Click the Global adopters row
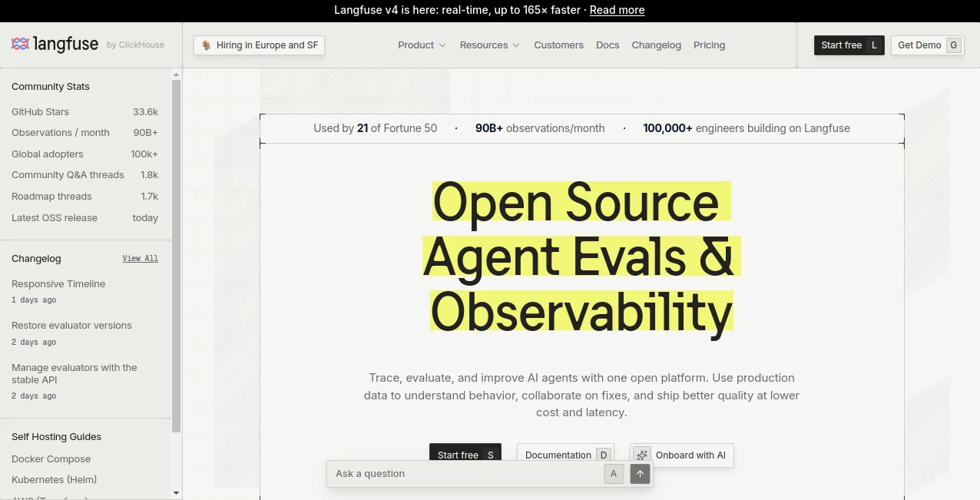980x500 pixels. [84, 154]
